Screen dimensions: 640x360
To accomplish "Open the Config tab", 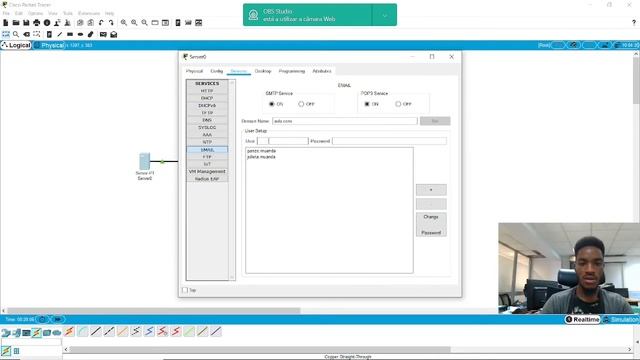I will click(x=217, y=71).
